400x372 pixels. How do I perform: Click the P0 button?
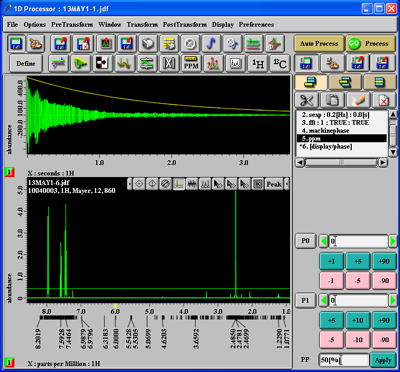pyautogui.click(x=305, y=241)
